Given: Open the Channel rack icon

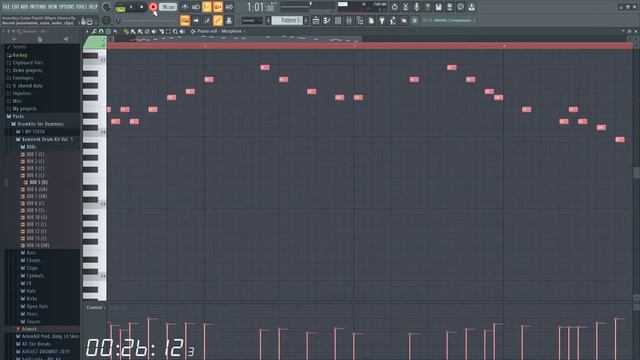Looking at the screenshot, I should (x=338, y=20).
